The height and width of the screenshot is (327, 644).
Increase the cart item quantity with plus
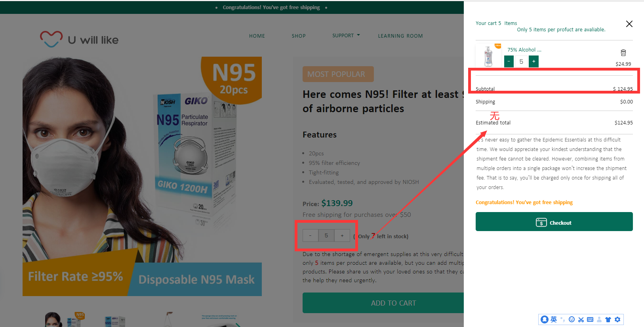point(533,61)
